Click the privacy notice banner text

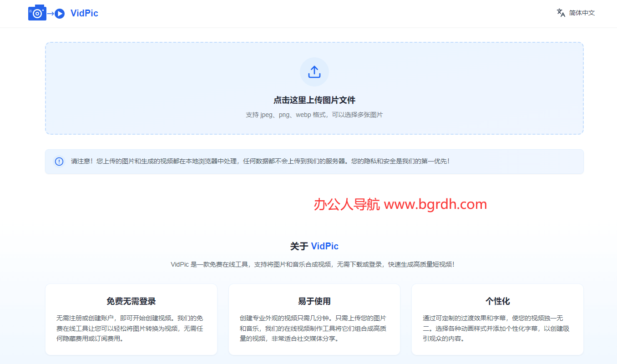[x=260, y=161]
